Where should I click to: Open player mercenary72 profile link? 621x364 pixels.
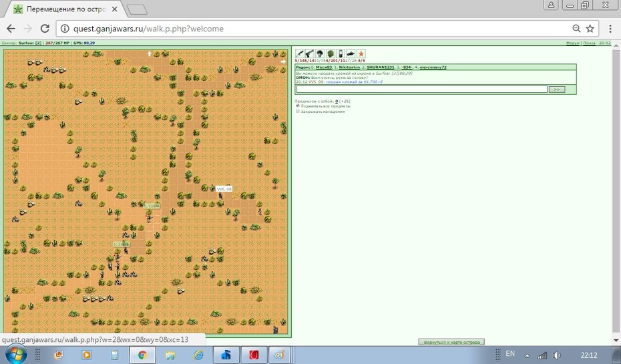point(433,67)
